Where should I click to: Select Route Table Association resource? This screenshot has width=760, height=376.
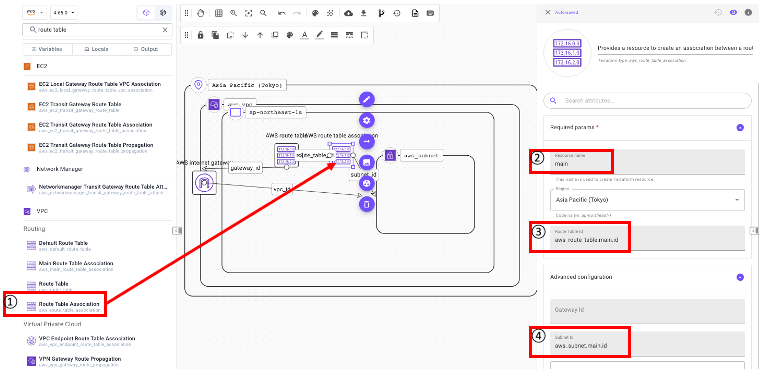pos(63,306)
